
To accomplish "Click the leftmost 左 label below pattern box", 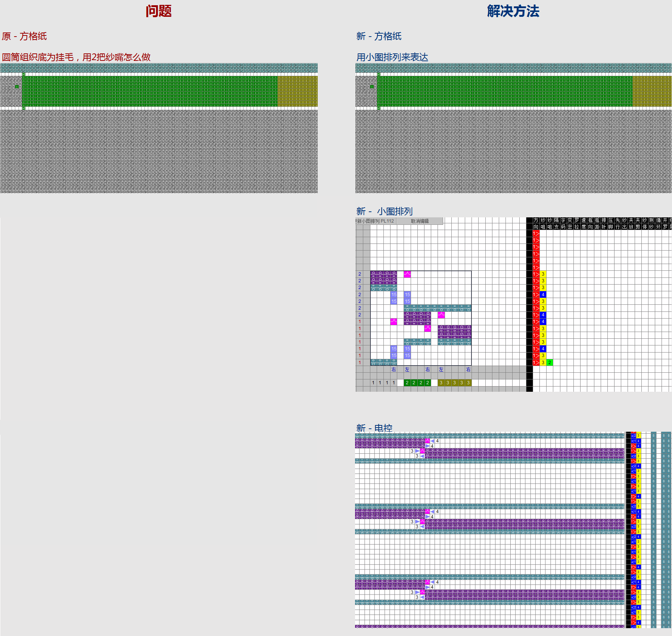I will pos(407,370).
